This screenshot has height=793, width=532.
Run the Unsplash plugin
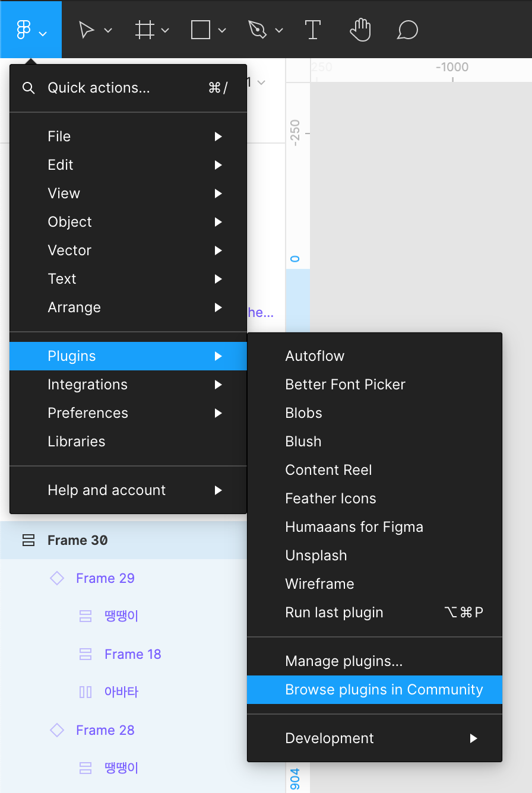375,556
